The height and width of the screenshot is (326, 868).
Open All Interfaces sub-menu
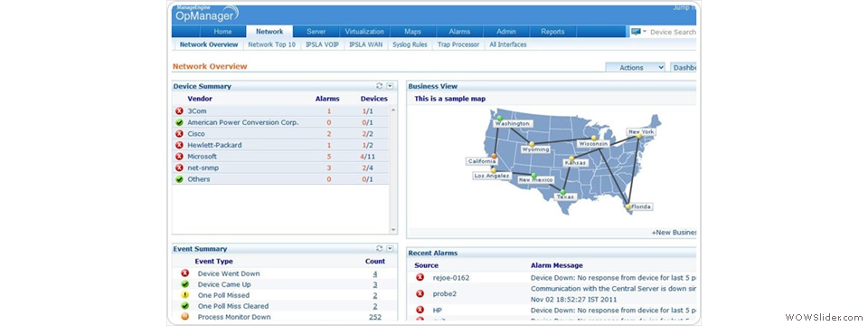click(x=507, y=45)
